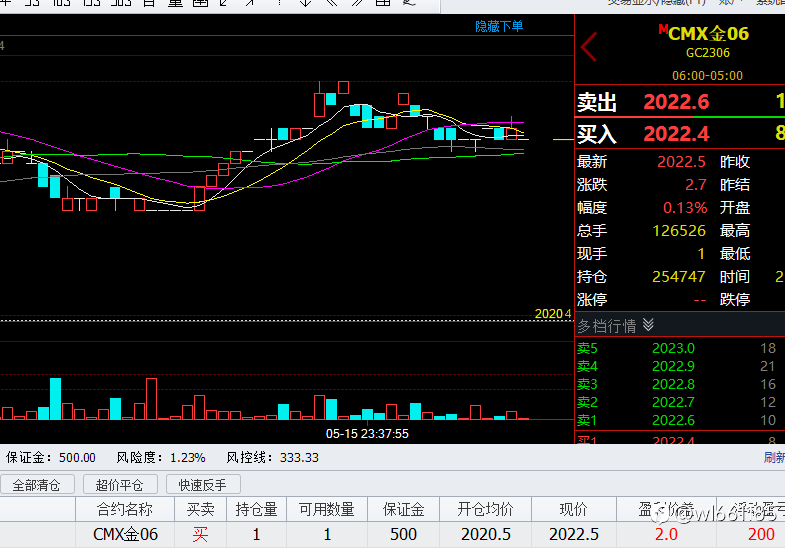
Task: Click the 超价平仓 button
Action: 120,484
